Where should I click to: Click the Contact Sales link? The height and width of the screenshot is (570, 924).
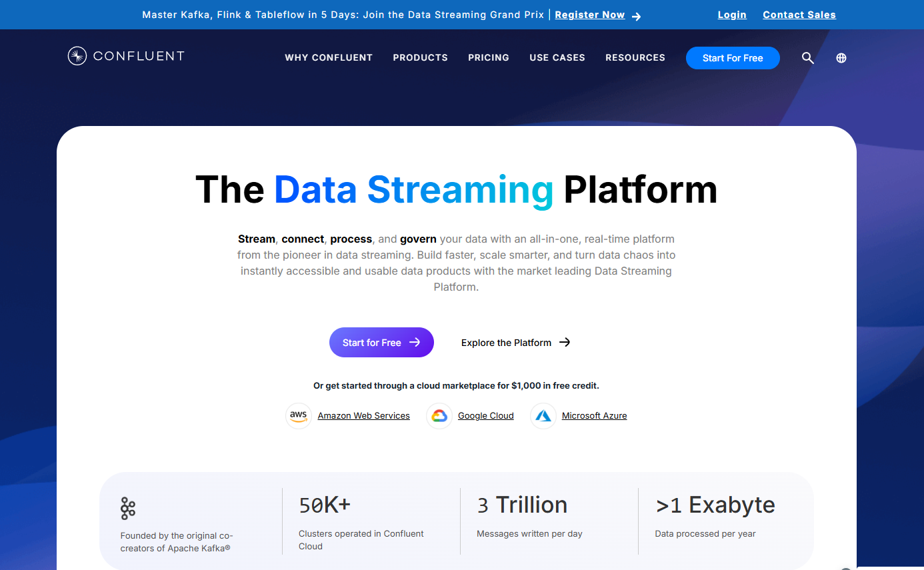799,15
